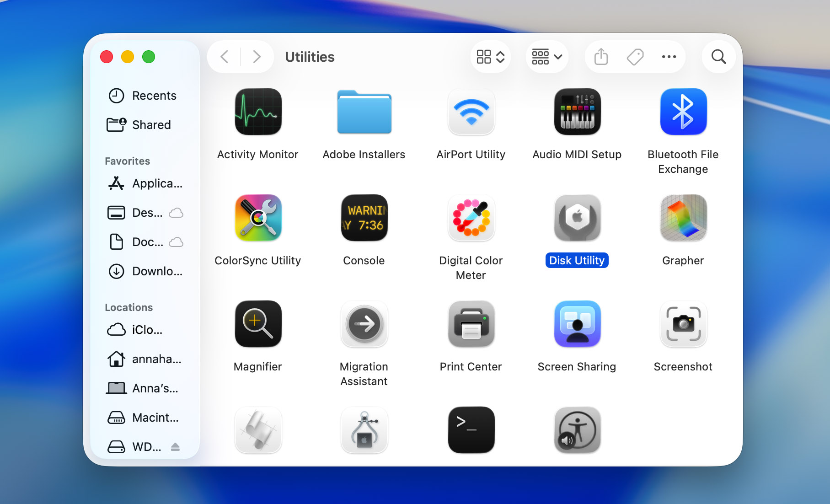The height and width of the screenshot is (504, 830).
Task: Click the Console name label
Action: click(364, 261)
